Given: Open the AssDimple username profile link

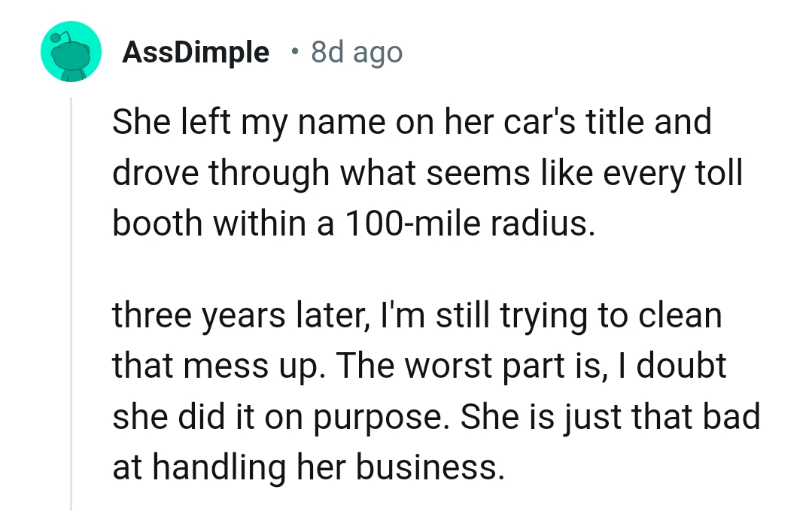Looking at the screenshot, I should pyautogui.click(x=195, y=52).
